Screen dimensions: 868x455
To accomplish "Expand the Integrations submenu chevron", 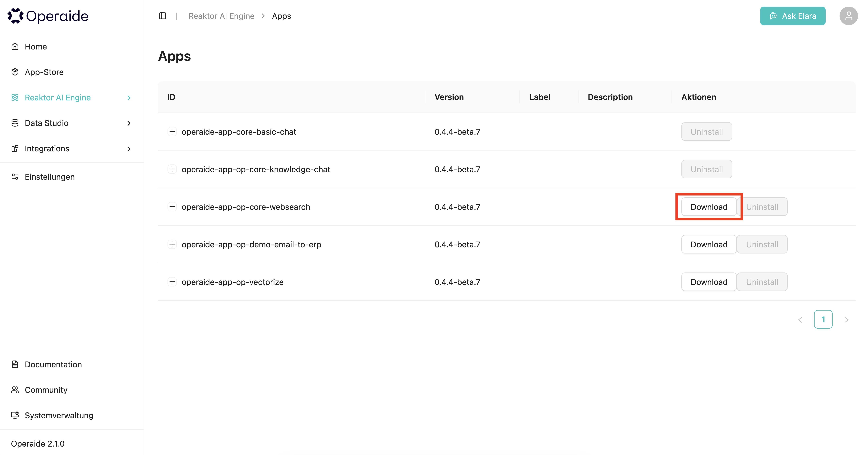I will tap(129, 149).
